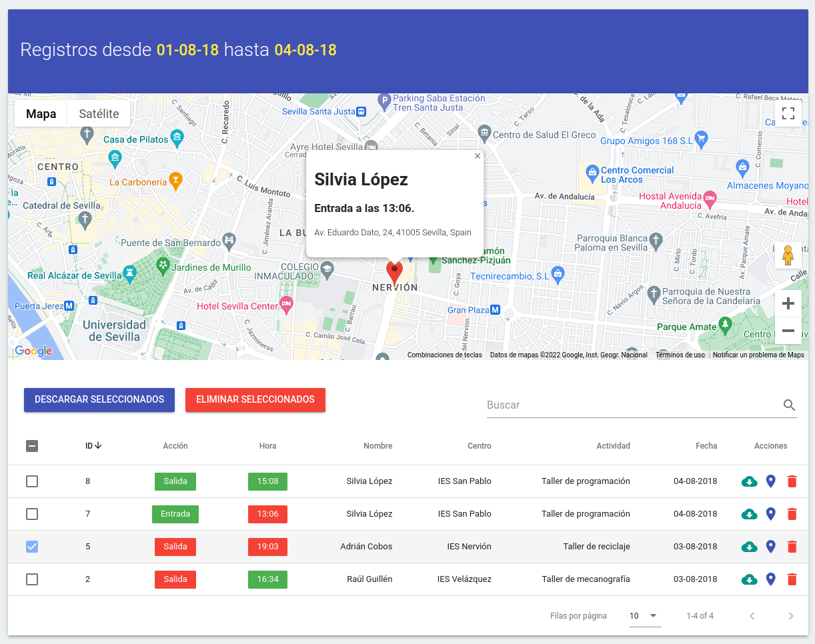Click Hotel Sevilla Center map icon
815x644 pixels.
[286, 304]
